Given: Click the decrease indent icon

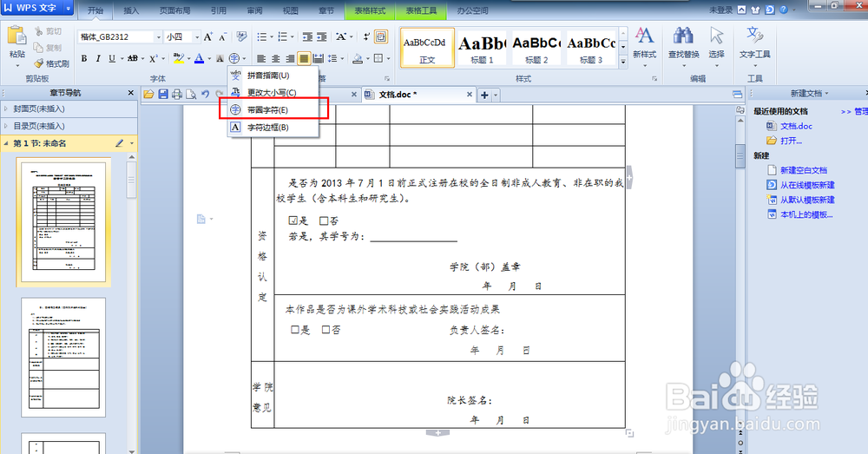Looking at the screenshot, I should (307, 36).
